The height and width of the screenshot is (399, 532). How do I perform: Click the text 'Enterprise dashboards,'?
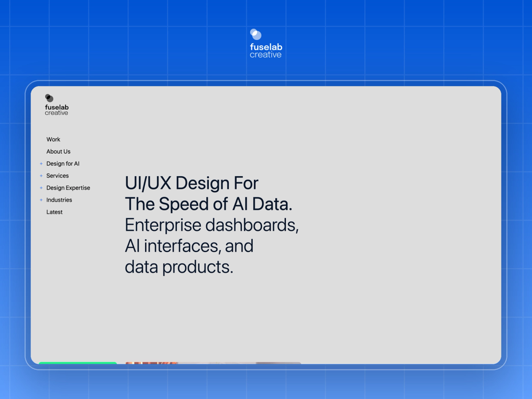coord(212,225)
